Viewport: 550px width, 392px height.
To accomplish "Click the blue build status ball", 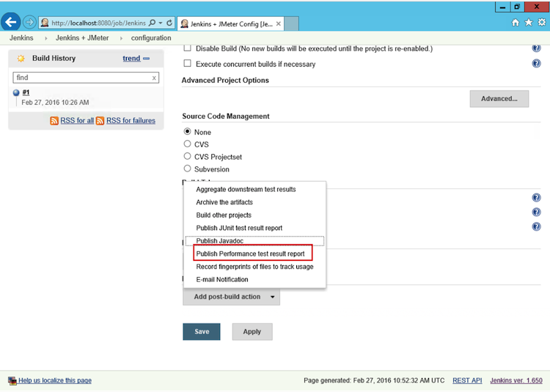I will (16, 93).
